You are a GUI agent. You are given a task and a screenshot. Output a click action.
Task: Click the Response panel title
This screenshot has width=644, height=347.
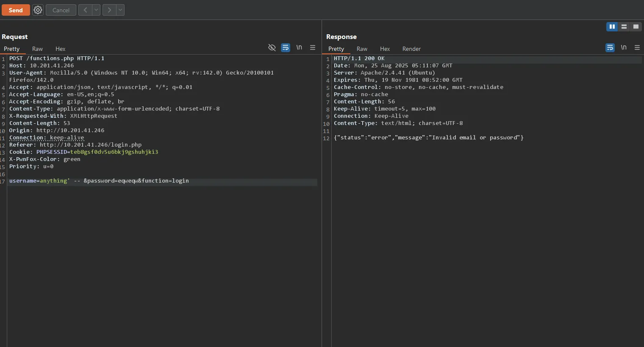(x=341, y=37)
